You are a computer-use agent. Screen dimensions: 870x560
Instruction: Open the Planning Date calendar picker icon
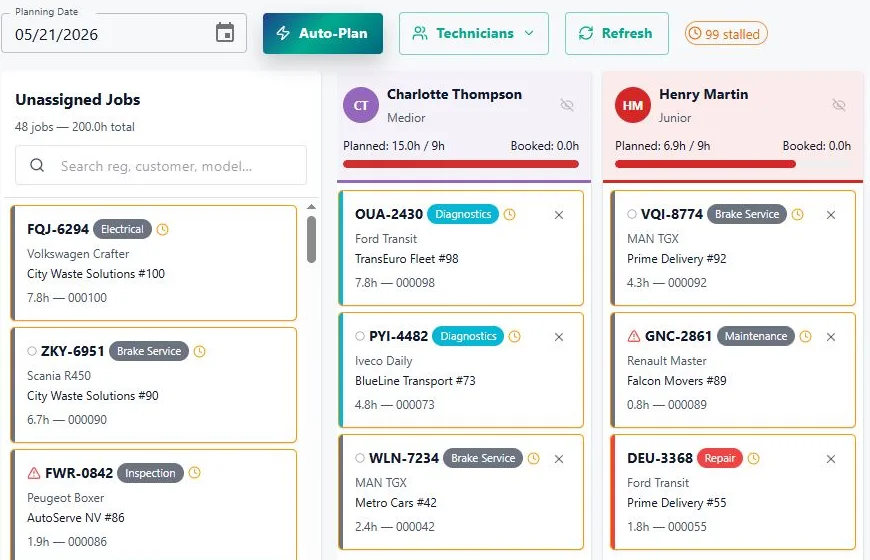[225, 33]
